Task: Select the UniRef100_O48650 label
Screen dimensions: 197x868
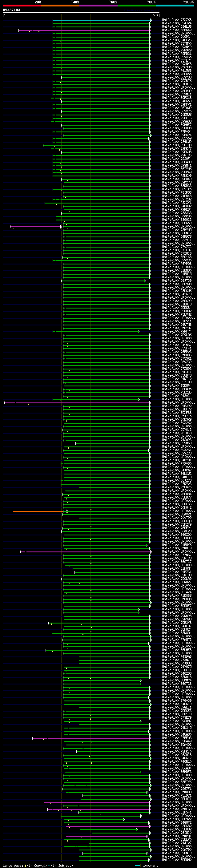Action: 177,101
